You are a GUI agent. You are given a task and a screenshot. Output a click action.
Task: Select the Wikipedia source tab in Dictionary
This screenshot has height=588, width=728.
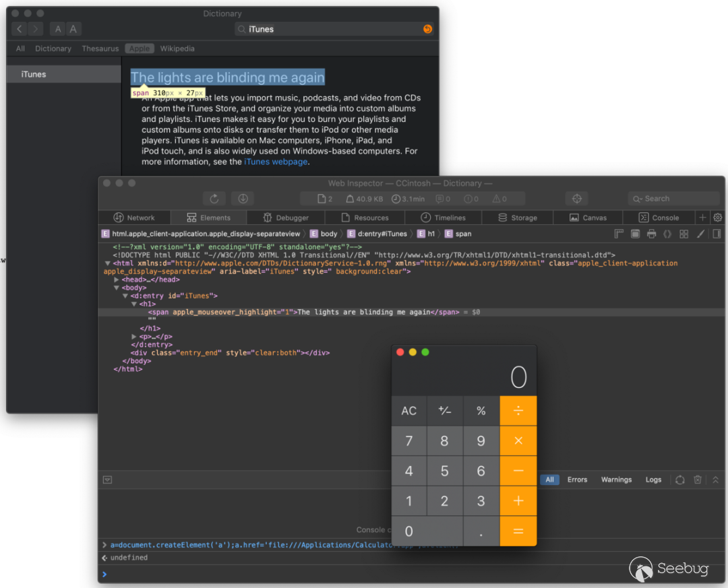pyautogui.click(x=177, y=48)
